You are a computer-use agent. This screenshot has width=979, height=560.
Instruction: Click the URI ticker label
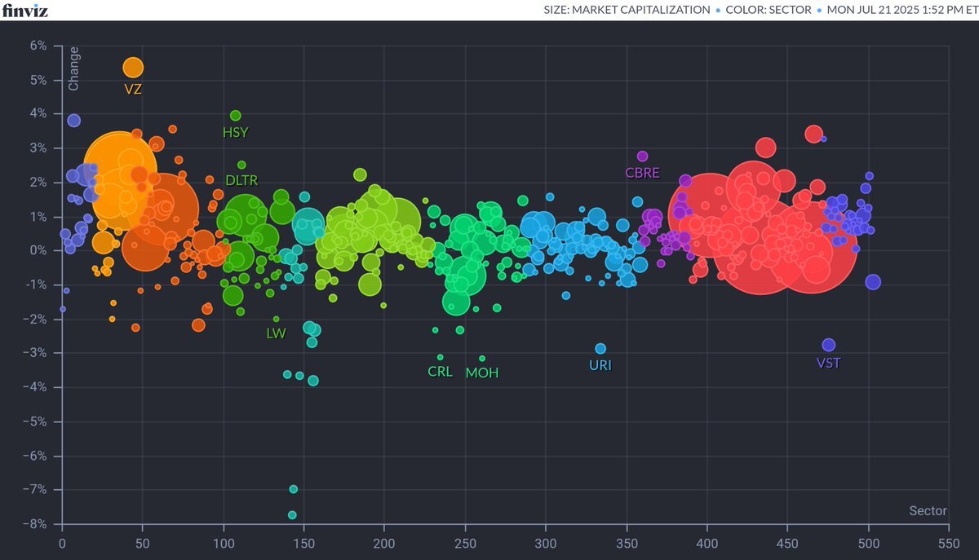(x=600, y=365)
